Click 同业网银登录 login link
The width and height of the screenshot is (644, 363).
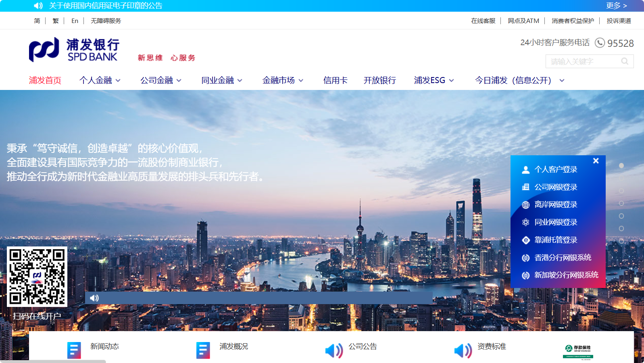[556, 222]
